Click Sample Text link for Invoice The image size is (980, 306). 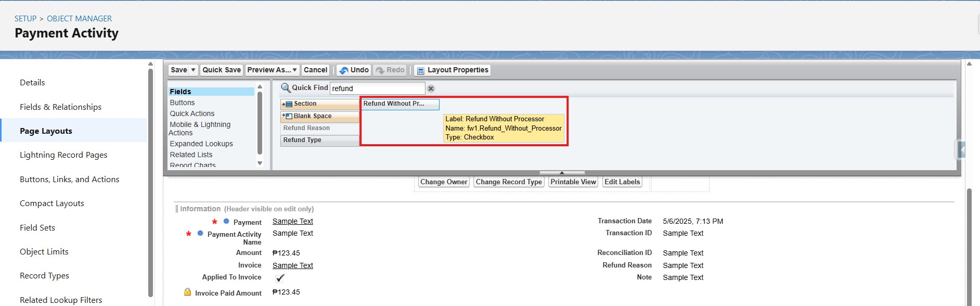293,266
